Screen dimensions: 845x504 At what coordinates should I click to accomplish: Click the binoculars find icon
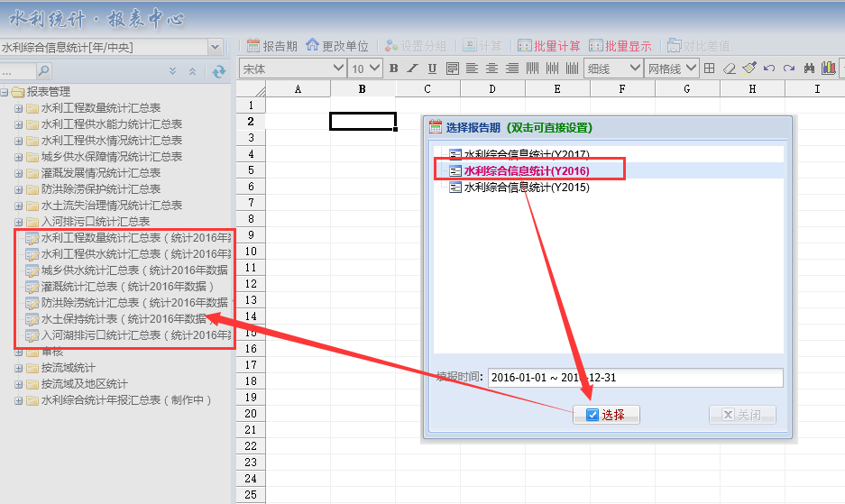[809, 69]
